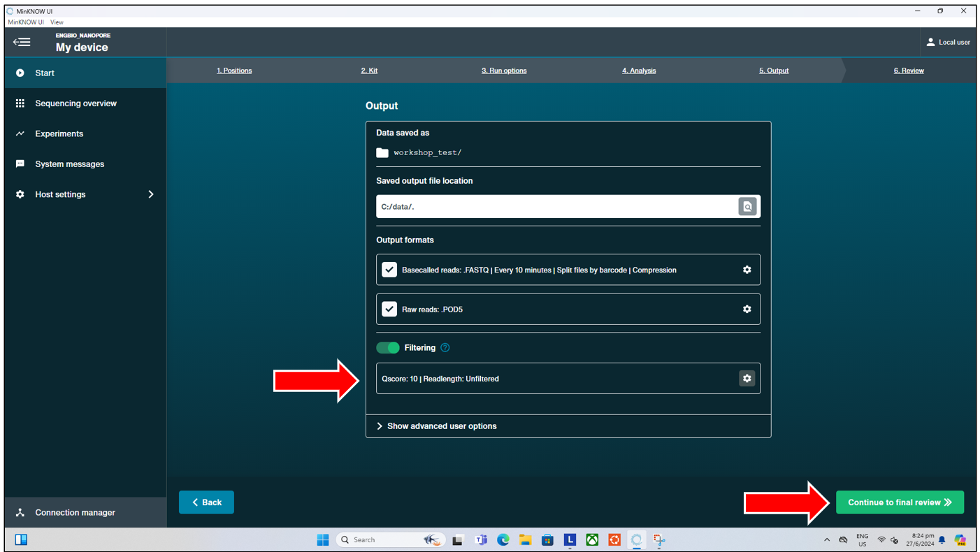Show Filtering help tooltip icon
The height and width of the screenshot is (552, 980).
pyautogui.click(x=445, y=347)
